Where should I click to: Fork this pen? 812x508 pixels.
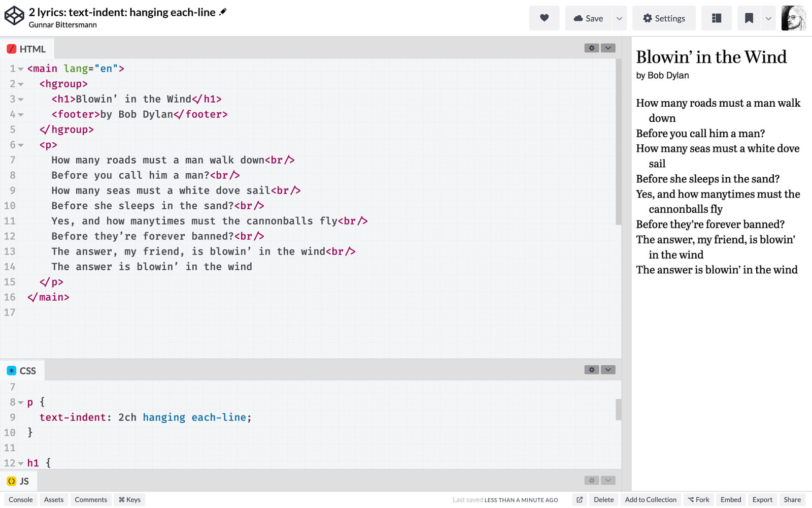pyautogui.click(x=699, y=500)
